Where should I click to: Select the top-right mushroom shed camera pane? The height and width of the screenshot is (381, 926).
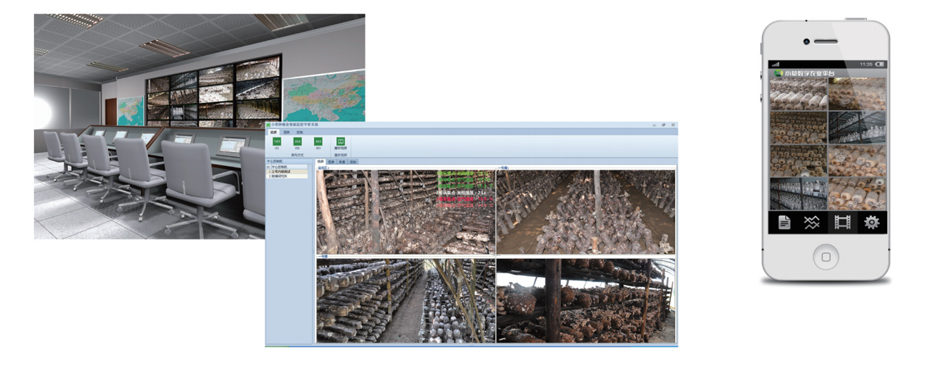pyautogui.click(x=585, y=213)
